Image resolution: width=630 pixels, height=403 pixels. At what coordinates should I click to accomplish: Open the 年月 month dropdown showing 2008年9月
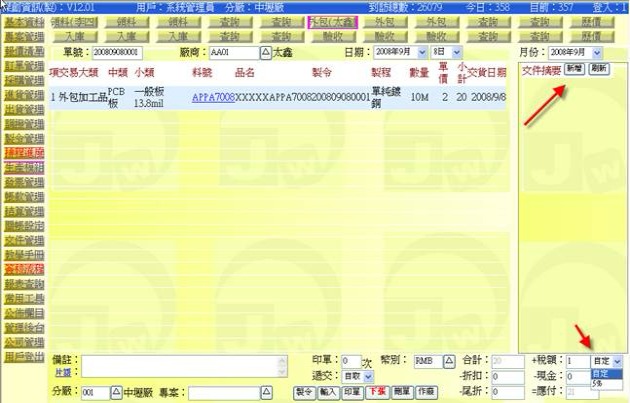click(x=398, y=51)
